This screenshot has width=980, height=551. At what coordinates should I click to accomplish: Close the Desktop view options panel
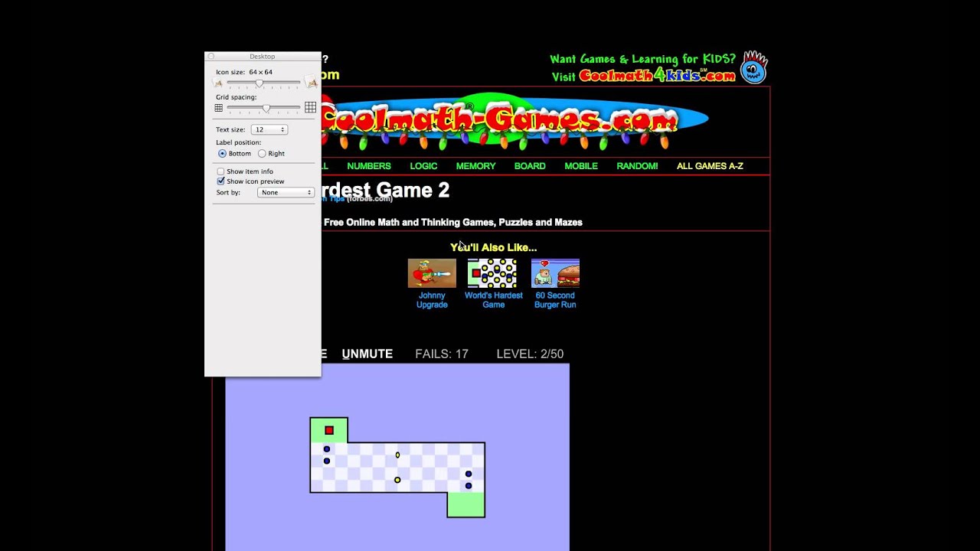(211, 57)
